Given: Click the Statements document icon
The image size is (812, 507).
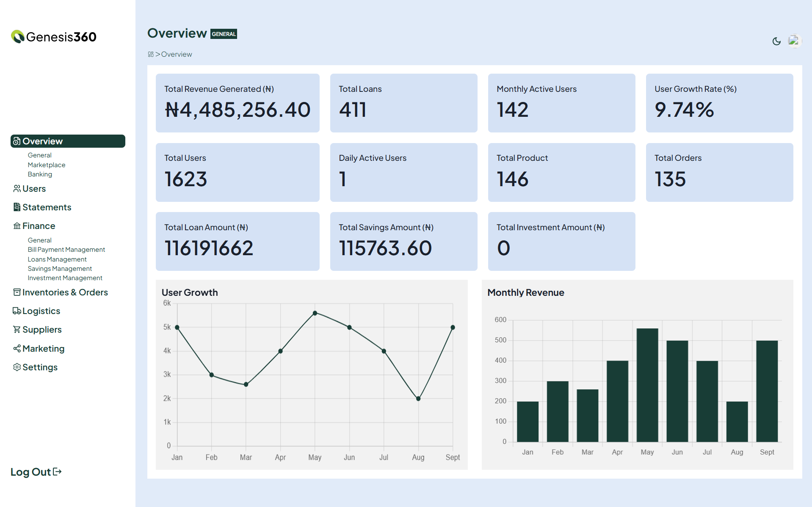Looking at the screenshot, I should [17, 207].
